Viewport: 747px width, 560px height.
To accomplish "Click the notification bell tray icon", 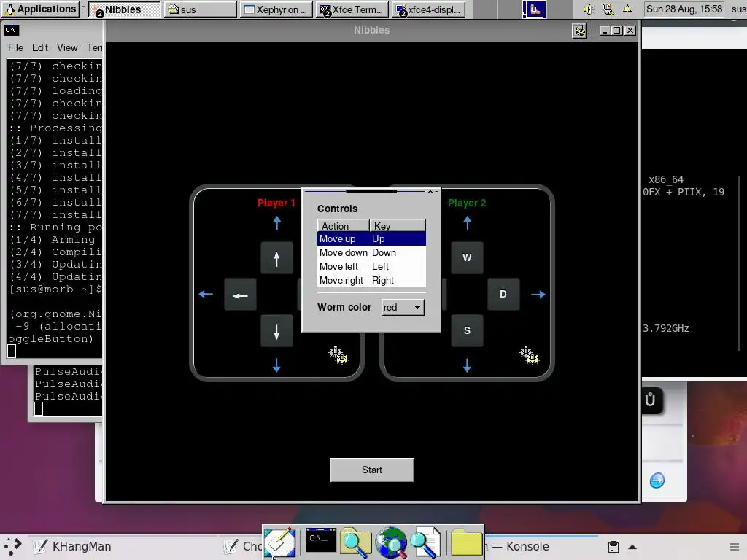I will point(627,9).
